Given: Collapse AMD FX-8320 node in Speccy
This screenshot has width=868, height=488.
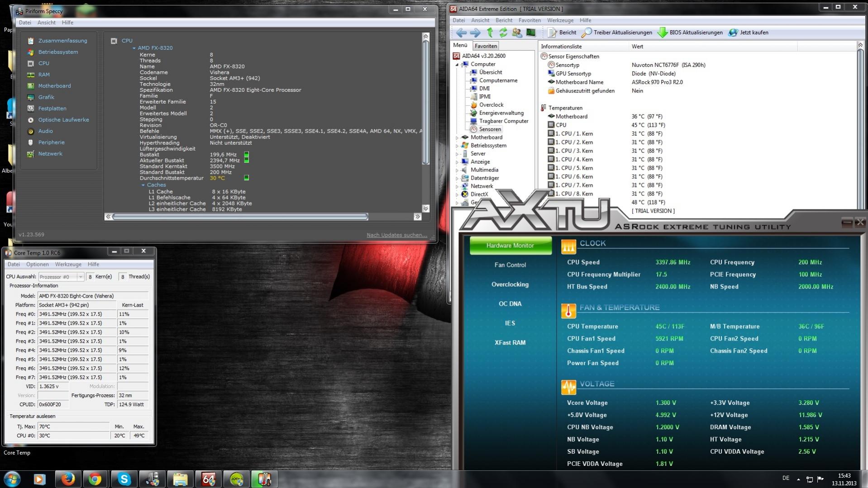Looking at the screenshot, I should pos(134,48).
